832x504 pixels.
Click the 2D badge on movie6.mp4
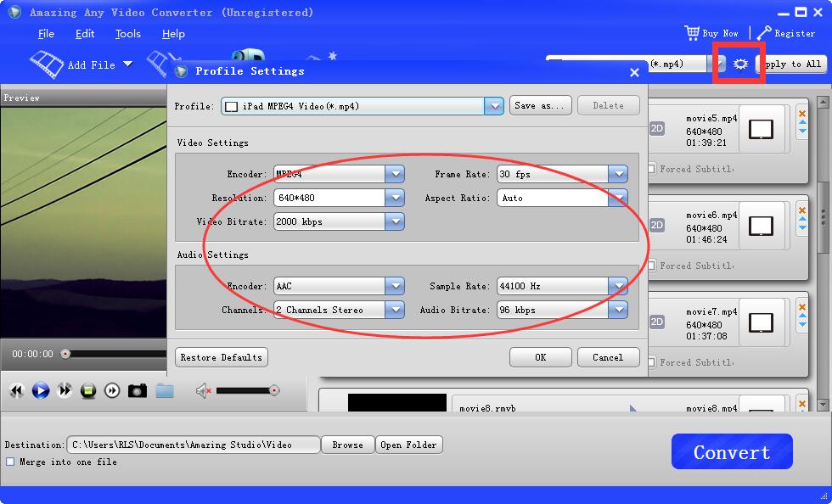click(x=657, y=225)
